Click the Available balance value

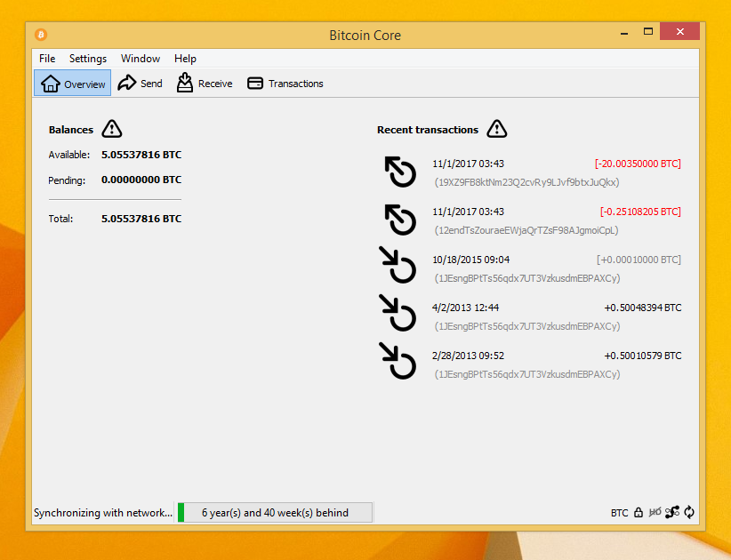(x=141, y=155)
